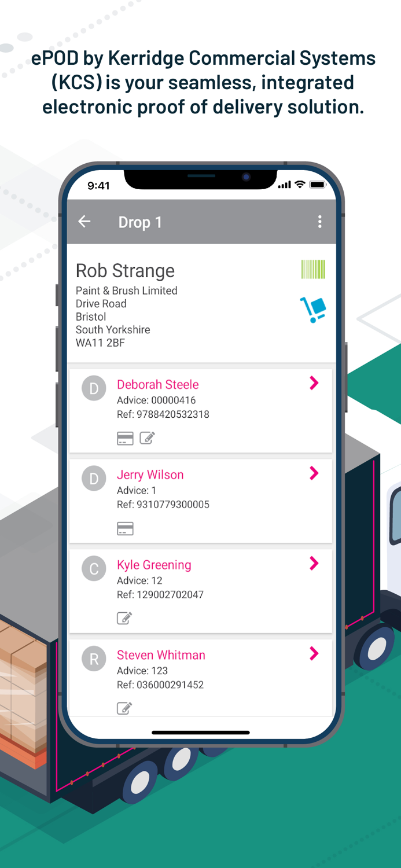Tap Deborah Steele's D avatar circle

94,388
